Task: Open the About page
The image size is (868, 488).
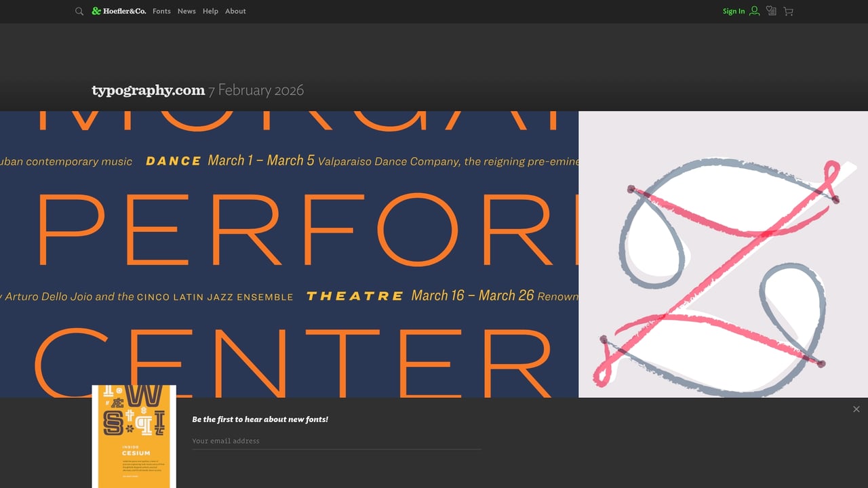Action: pos(235,12)
